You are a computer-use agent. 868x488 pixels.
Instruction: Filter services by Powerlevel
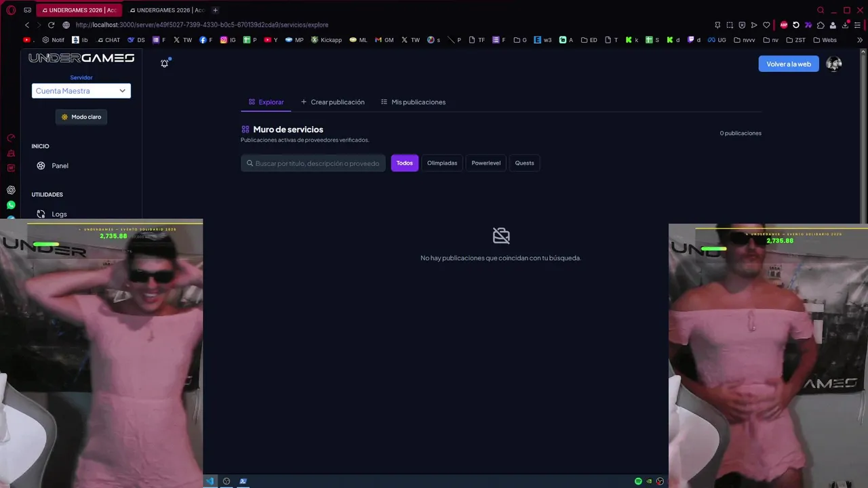tap(486, 163)
